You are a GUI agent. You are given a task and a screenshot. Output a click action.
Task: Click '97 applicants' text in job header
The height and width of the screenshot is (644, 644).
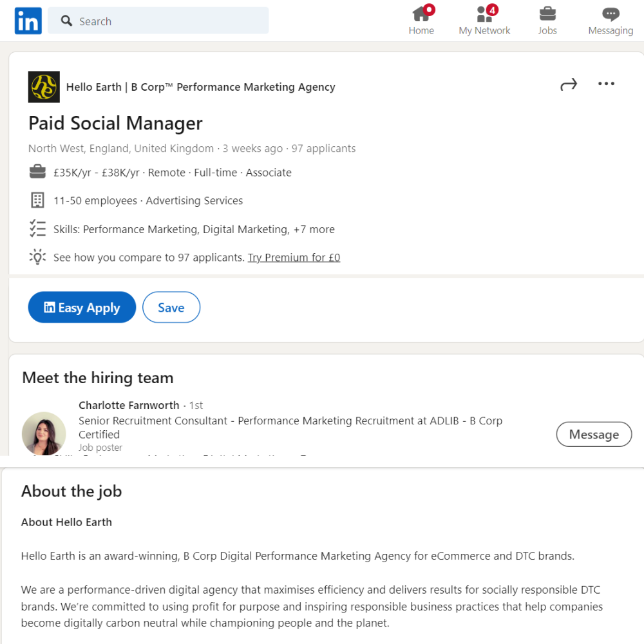coord(324,148)
